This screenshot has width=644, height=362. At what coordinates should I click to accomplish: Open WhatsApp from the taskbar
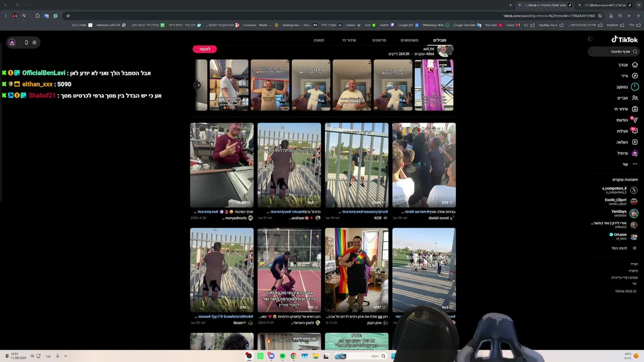[x=260, y=356]
